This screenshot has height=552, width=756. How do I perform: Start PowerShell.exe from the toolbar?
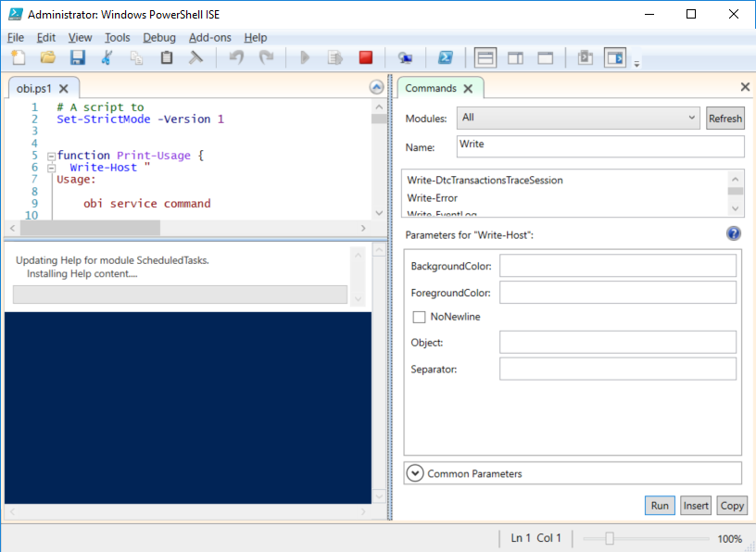(x=446, y=56)
